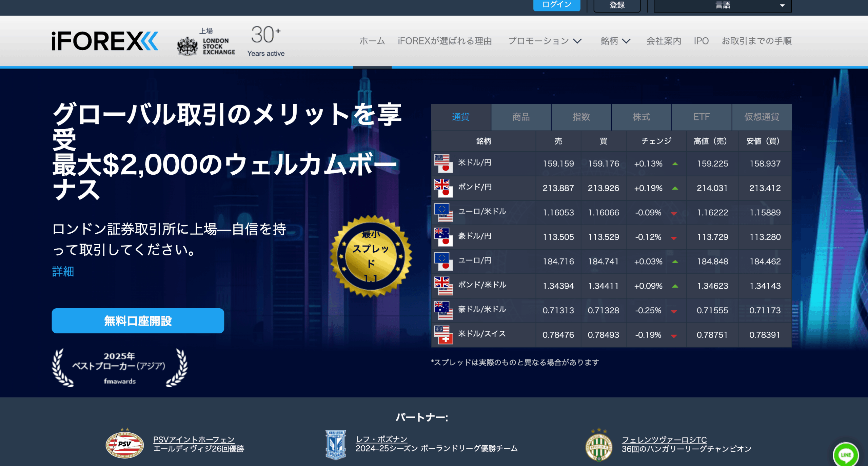Image resolution: width=868 pixels, height=466 pixels.
Task: Click the green up arrow in 米ドル/円 row
Action: 675,164
